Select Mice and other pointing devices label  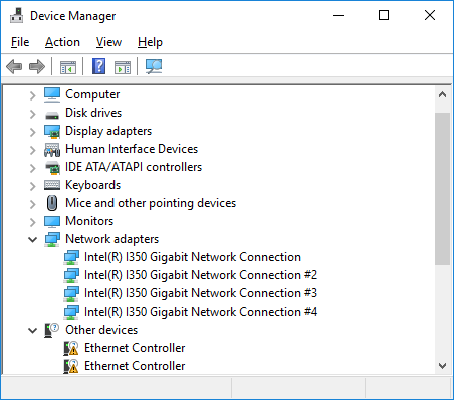click(x=151, y=203)
